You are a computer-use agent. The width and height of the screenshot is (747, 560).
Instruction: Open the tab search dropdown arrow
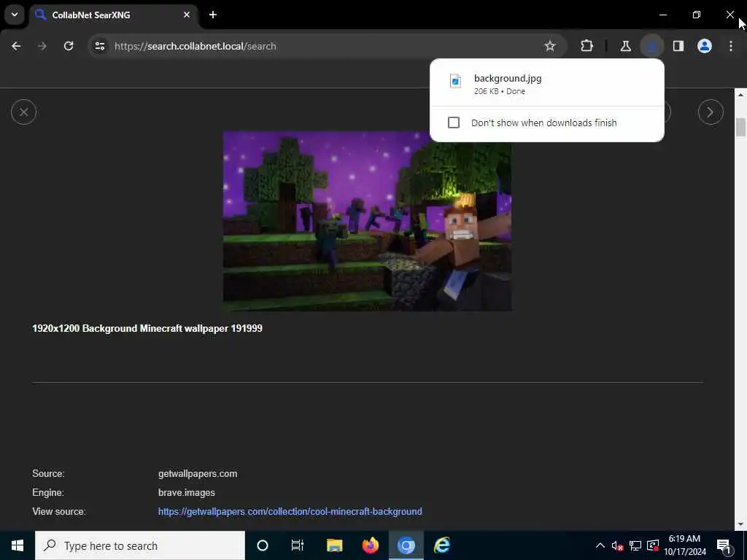point(15,15)
